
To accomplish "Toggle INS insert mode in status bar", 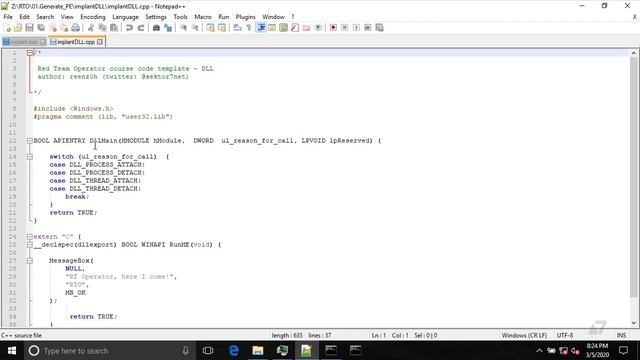I will coord(621,335).
